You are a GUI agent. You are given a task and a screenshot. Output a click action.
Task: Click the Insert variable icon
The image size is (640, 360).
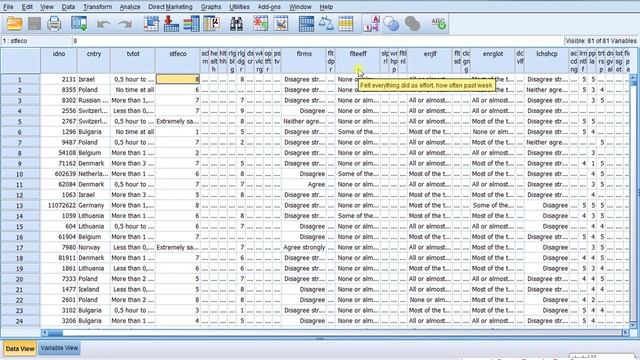pyautogui.click(x=281, y=23)
